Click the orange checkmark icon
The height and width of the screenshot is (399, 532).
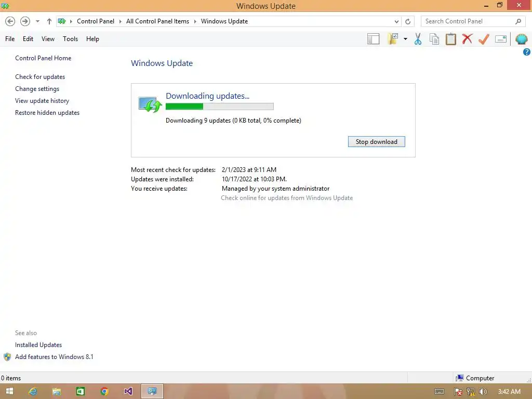[x=484, y=39]
